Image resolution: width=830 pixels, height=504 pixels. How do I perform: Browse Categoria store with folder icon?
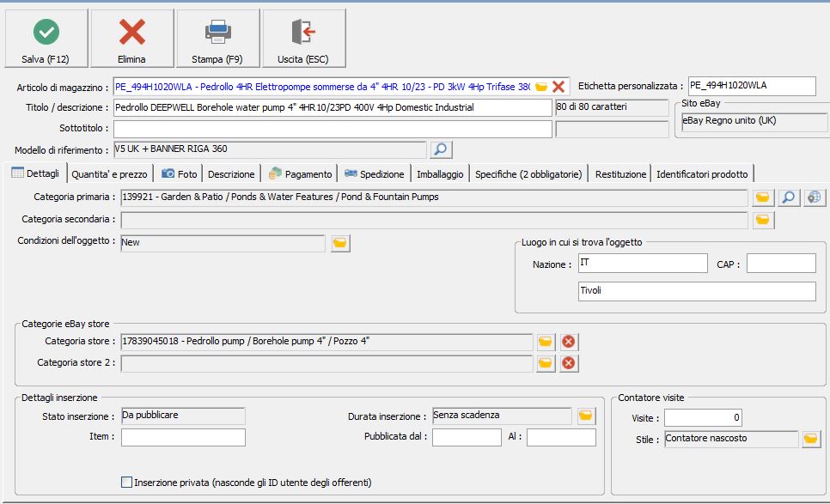546,342
